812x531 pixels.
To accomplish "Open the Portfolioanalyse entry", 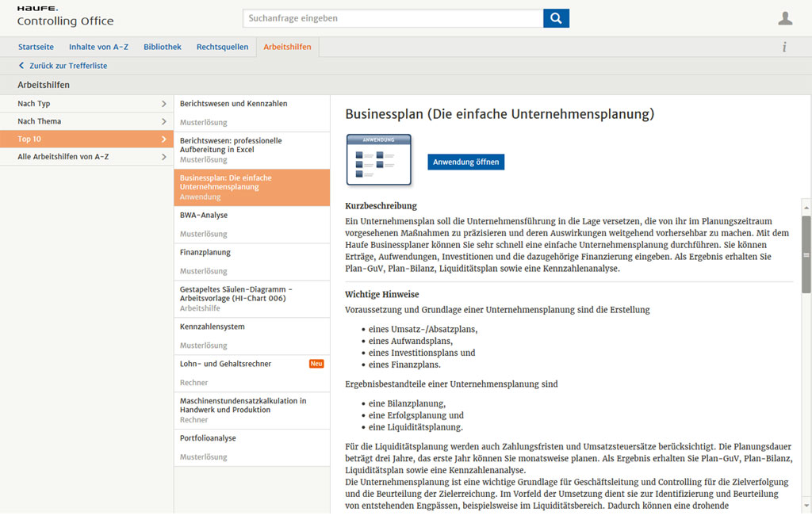I will point(251,448).
